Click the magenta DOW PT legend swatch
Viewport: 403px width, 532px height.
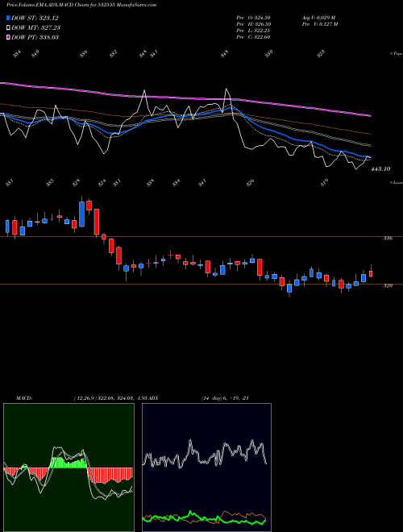tap(8, 37)
